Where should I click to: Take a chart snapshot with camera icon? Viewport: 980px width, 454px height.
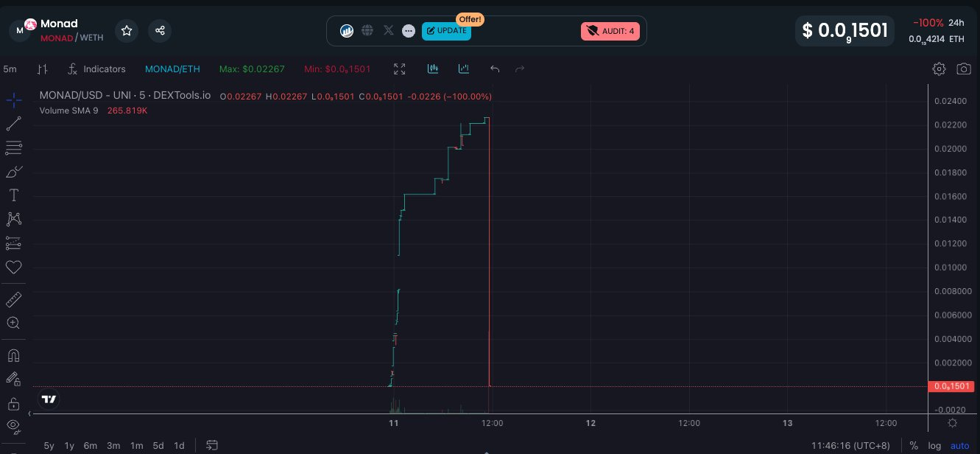pyautogui.click(x=963, y=69)
